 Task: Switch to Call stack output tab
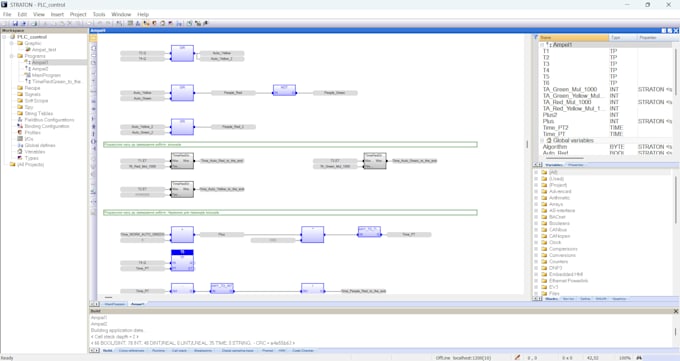(179, 351)
